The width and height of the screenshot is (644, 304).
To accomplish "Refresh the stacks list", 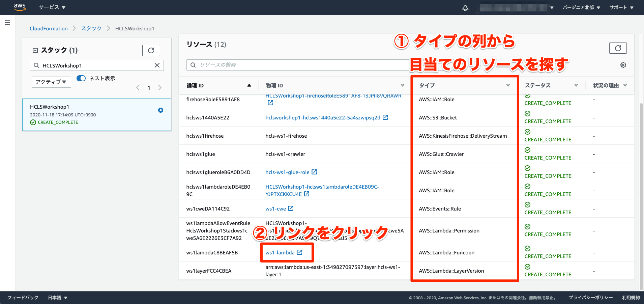I will [151, 50].
